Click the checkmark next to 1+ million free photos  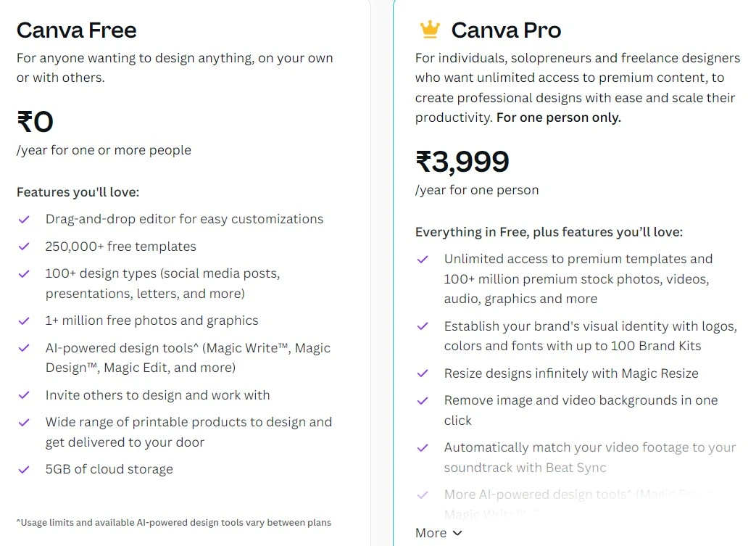(24, 320)
